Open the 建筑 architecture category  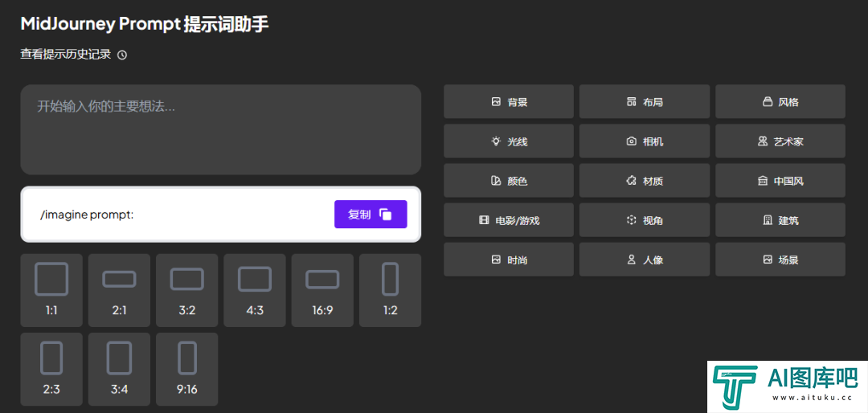pos(780,220)
